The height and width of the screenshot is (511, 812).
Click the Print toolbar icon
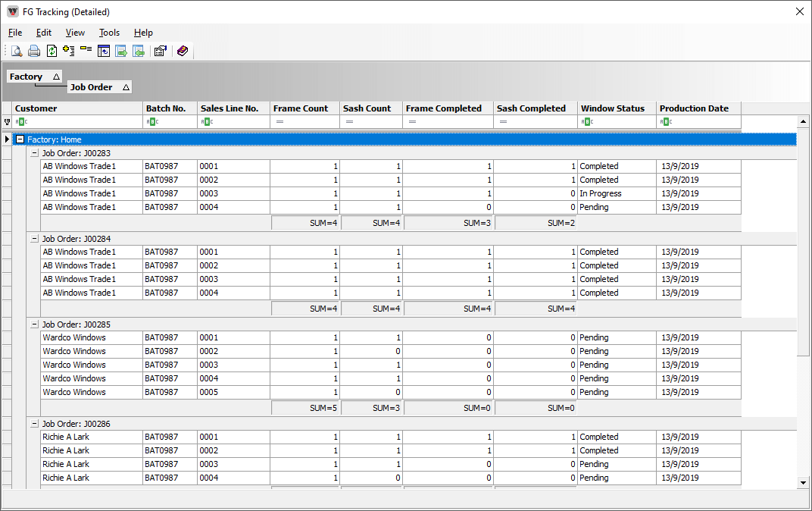(x=34, y=52)
